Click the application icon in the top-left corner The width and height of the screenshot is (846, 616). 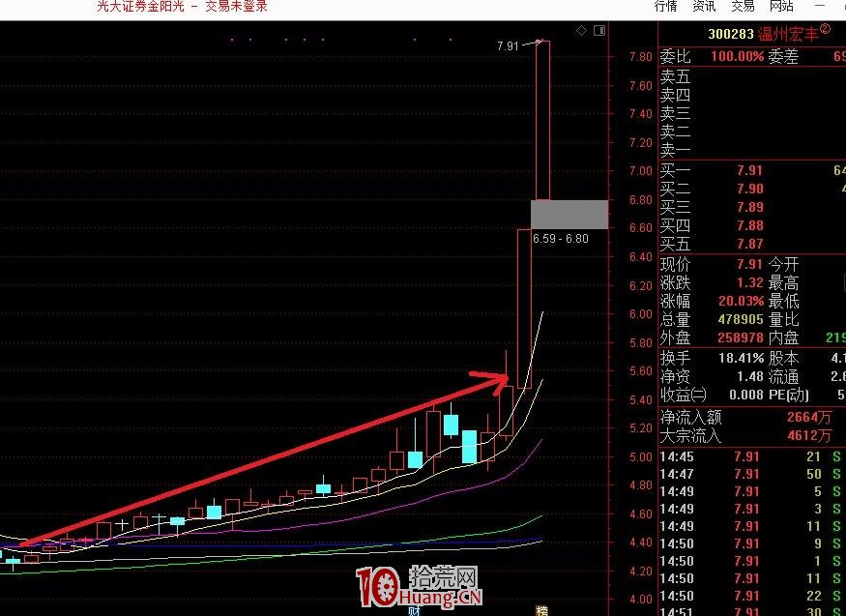[x=8, y=6]
